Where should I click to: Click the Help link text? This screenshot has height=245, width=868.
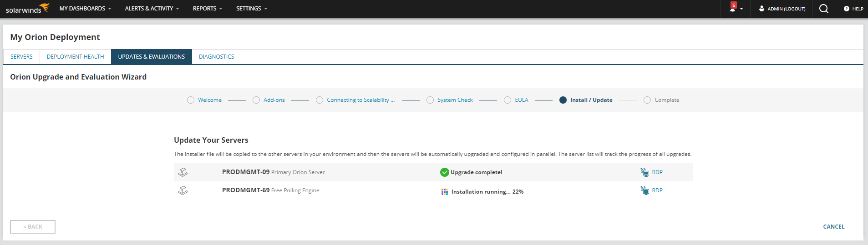pos(858,9)
